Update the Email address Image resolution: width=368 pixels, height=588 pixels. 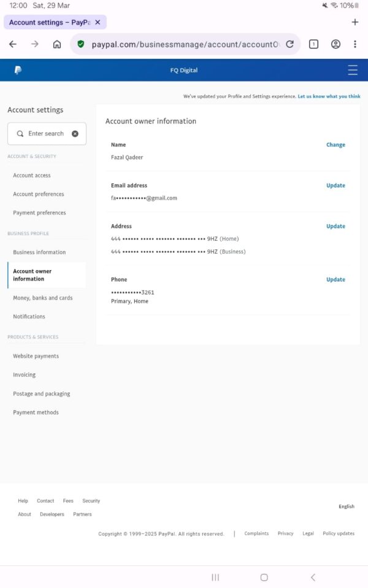[x=335, y=186]
